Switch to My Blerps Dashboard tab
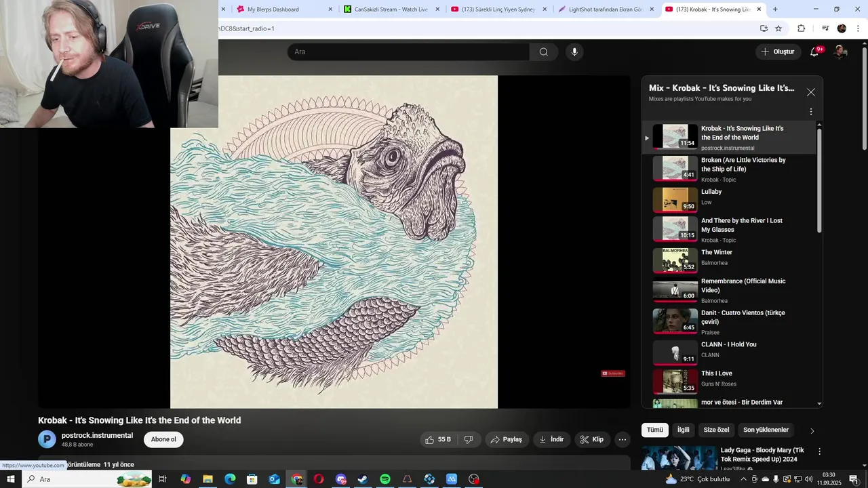Image resolution: width=868 pixels, height=488 pixels. coord(273,9)
